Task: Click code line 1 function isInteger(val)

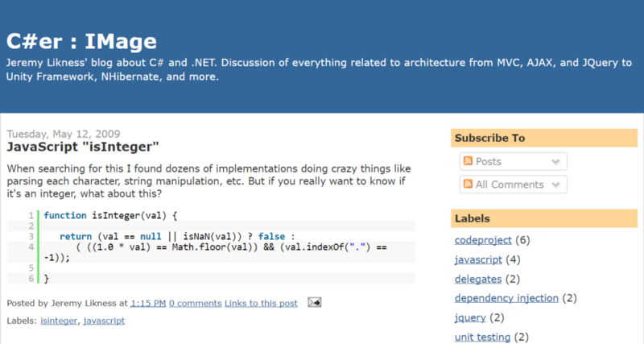Action: (110, 215)
